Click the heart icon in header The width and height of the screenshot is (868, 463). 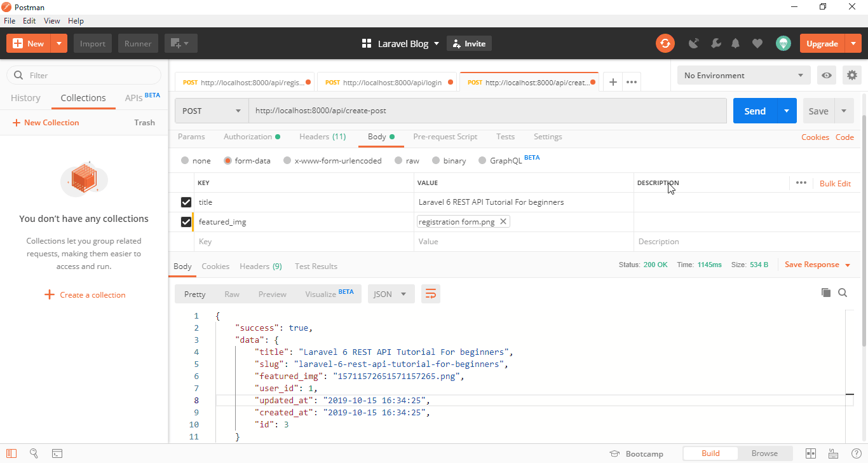pos(757,43)
